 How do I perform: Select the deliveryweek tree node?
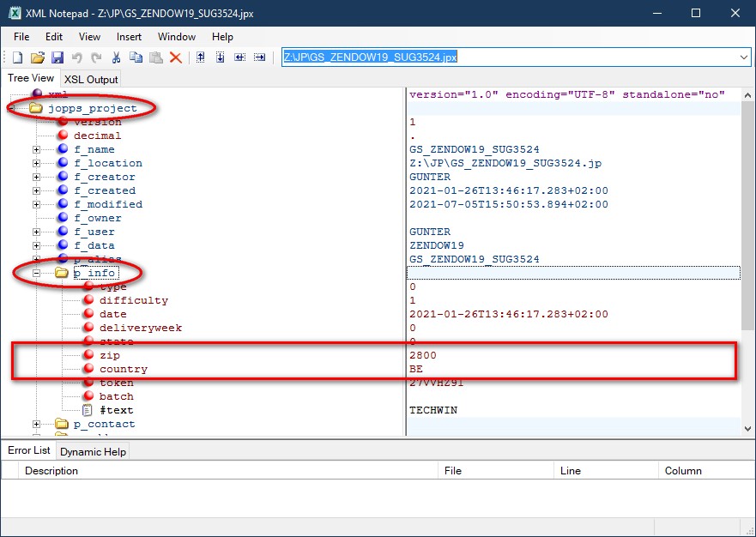[141, 328]
